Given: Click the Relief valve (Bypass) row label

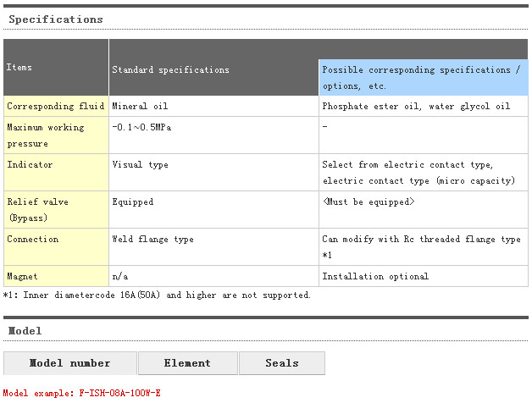Looking at the screenshot, I should 38,210.
